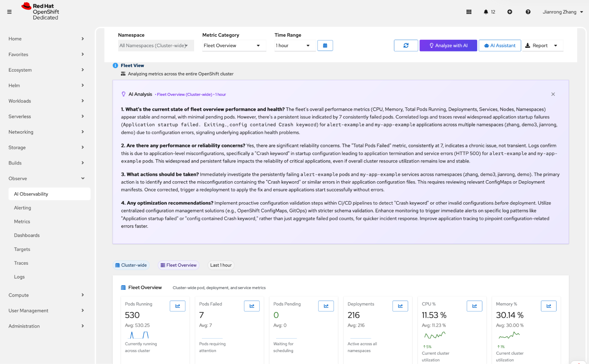Click the plus import icon in header

click(509, 12)
